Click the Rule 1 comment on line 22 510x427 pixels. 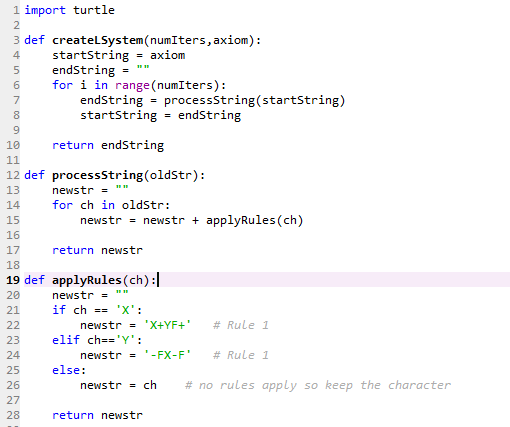pos(241,325)
